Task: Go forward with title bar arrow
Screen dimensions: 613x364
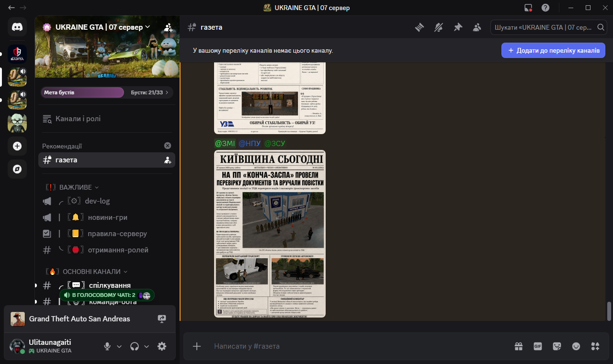Action: coord(23,8)
